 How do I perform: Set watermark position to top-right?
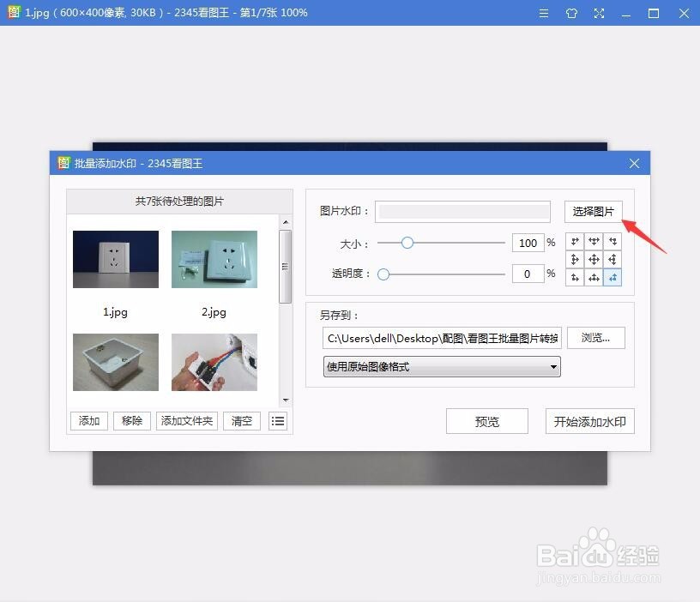click(x=612, y=242)
